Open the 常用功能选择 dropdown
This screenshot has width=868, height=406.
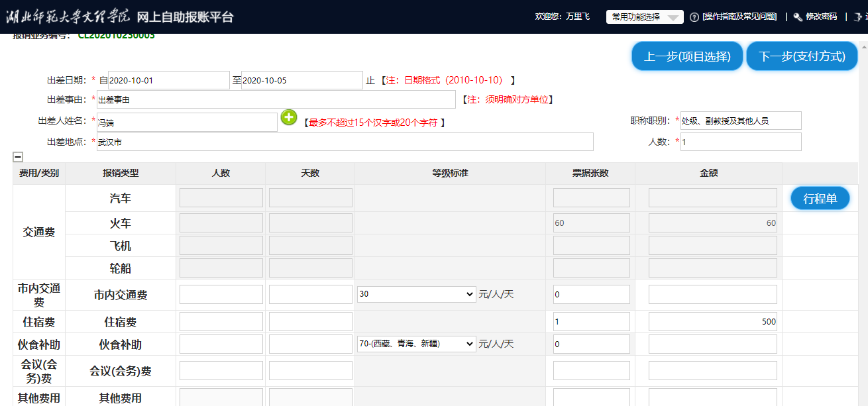pos(644,17)
